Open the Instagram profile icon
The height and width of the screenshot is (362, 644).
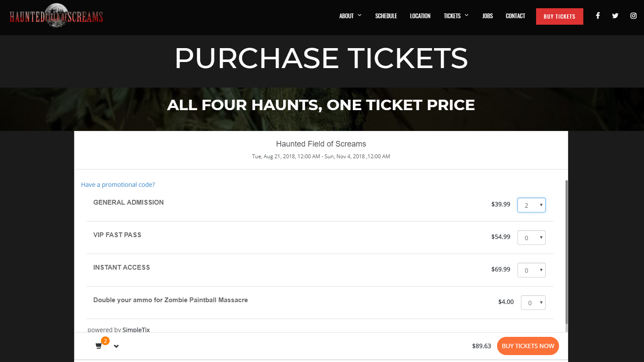point(633,16)
